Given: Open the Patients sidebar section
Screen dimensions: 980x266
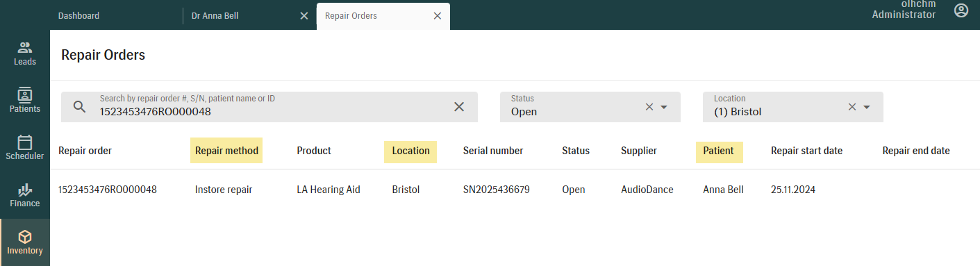Looking at the screenshot, I should click(x=25, y=101).
